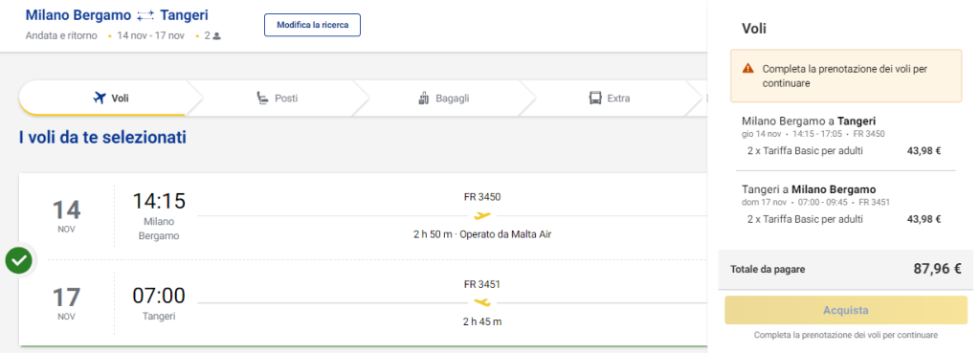Click the yellow plane icon for FR 3450
The height and width of the screenshot is (353, 980).
pos(482,216)
